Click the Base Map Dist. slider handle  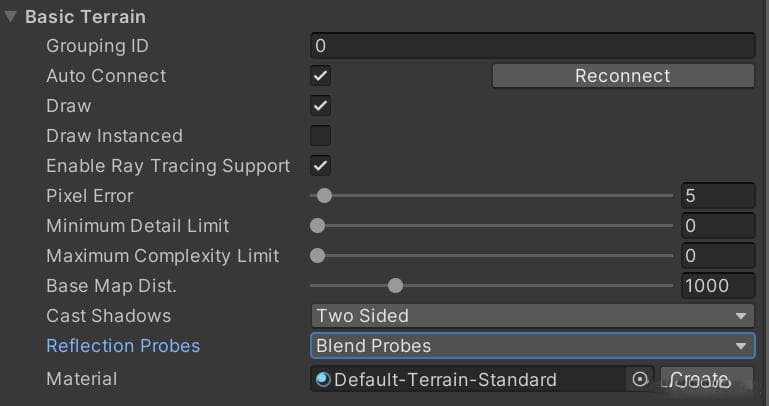pyautogui.click(x=395, y=285)
